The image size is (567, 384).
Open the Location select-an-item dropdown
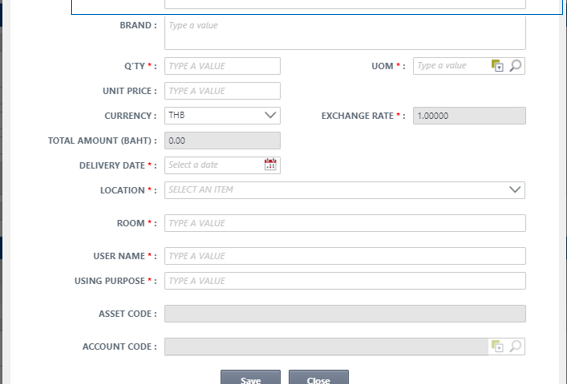coord(345,190)
